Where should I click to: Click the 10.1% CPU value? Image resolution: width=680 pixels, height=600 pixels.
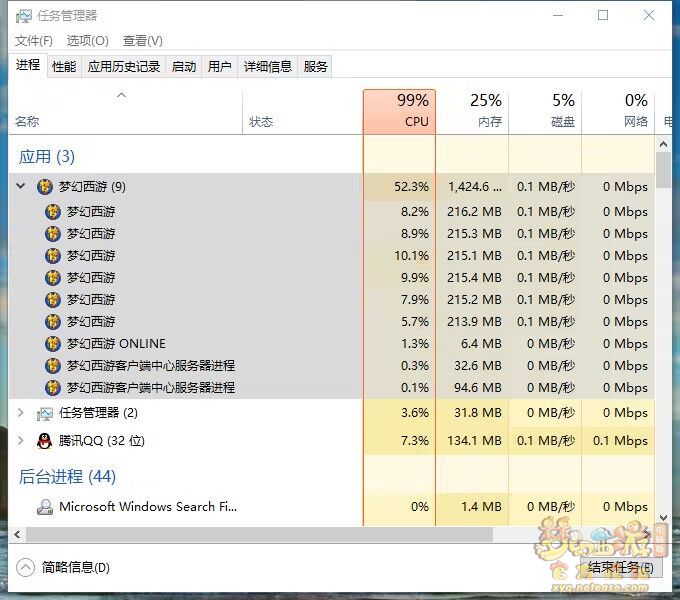[411, 256]
